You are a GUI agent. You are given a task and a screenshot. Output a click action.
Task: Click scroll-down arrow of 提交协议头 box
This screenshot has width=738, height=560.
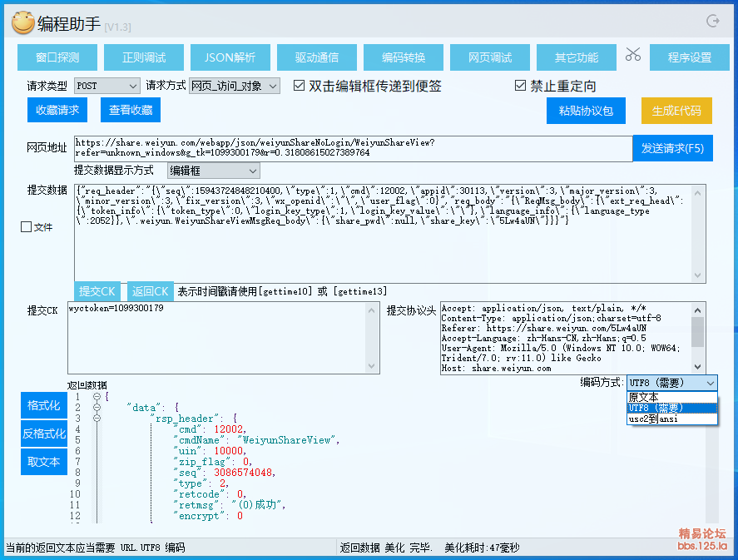point(698,367)
